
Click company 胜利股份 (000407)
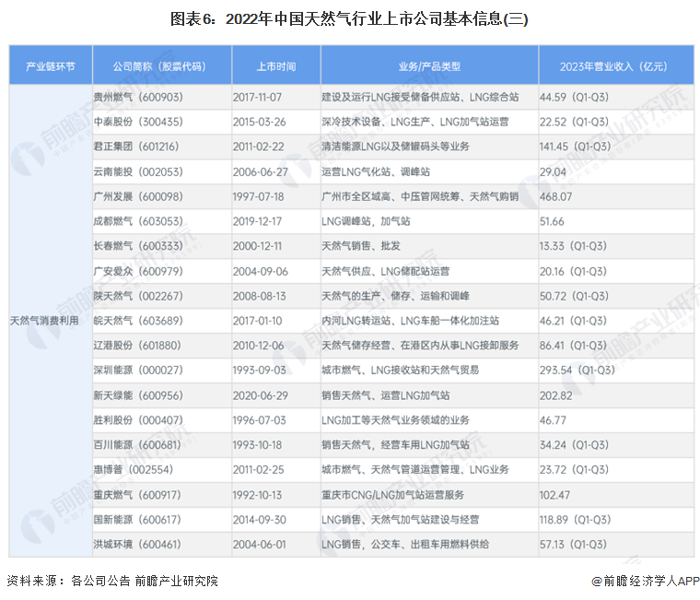click(x=138, y=420)
